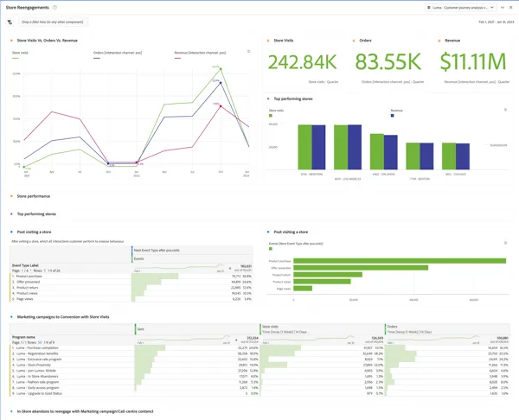Expand the collapsed Store performance visualization
This screenshot has height=420, width=519.
34,196
